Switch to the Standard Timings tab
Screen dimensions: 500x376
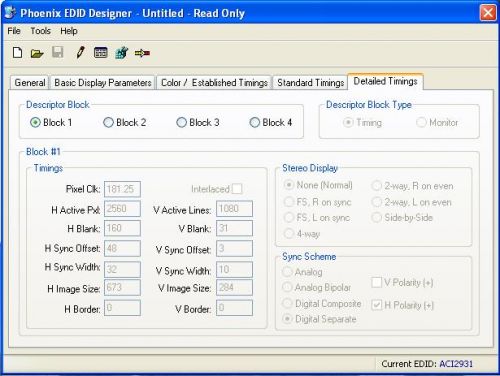click(310, 83)
